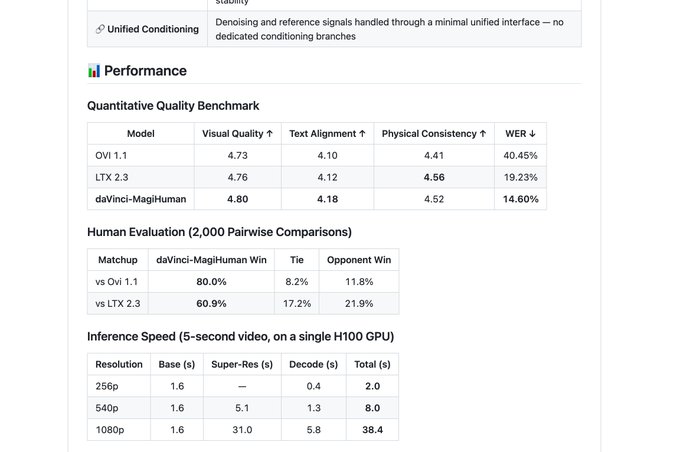Click the Inference Speed heading

[240, 336]
